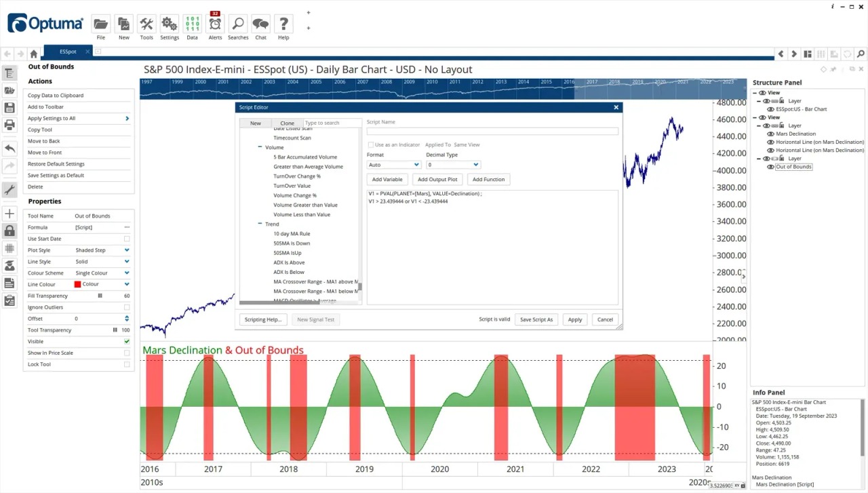Click the document page sidebar icon
This screenshot has height=493, width=868.
coord(9,283)
